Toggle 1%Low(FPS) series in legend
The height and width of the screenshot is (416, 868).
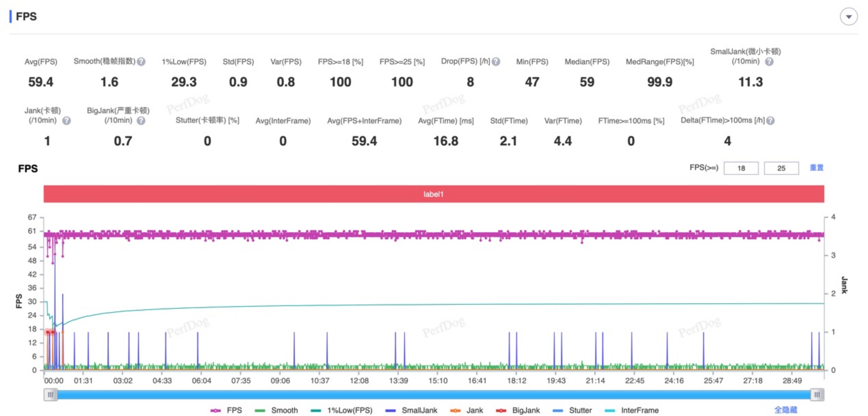point(341,410)
